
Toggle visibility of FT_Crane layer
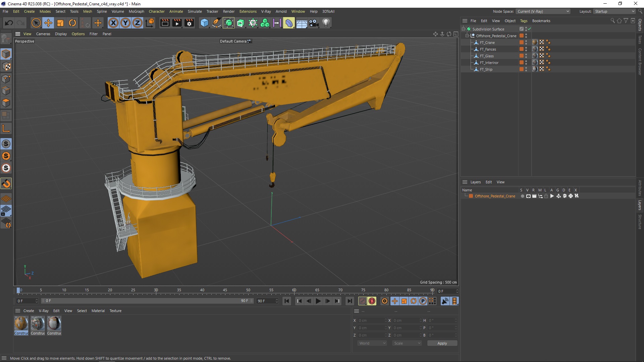point(528,42)
